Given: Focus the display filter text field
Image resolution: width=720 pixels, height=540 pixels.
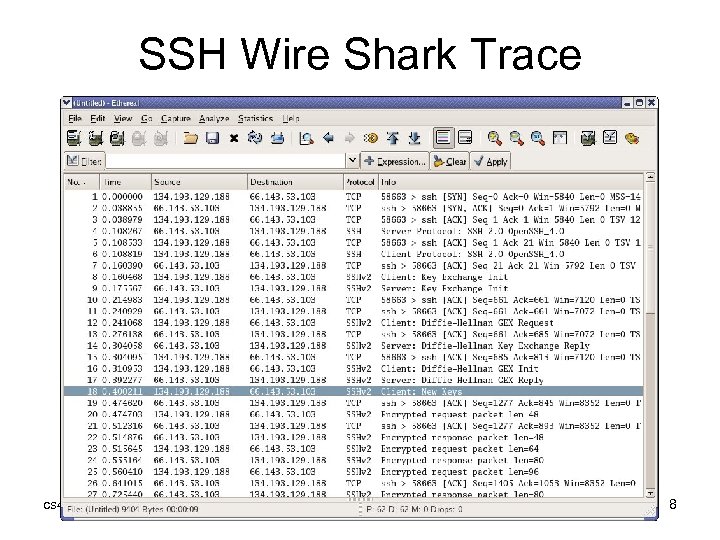Looking at the screenshot, I should point(226,161).
